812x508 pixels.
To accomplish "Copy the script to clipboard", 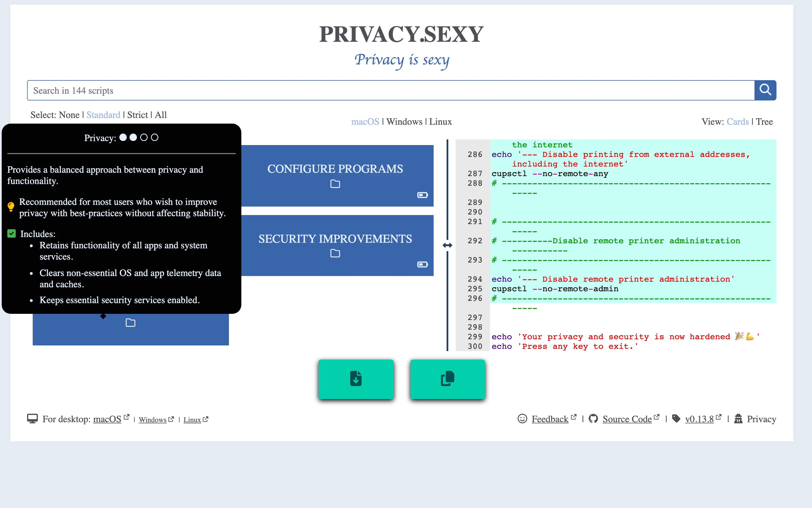I will click(x=448, y=379).
